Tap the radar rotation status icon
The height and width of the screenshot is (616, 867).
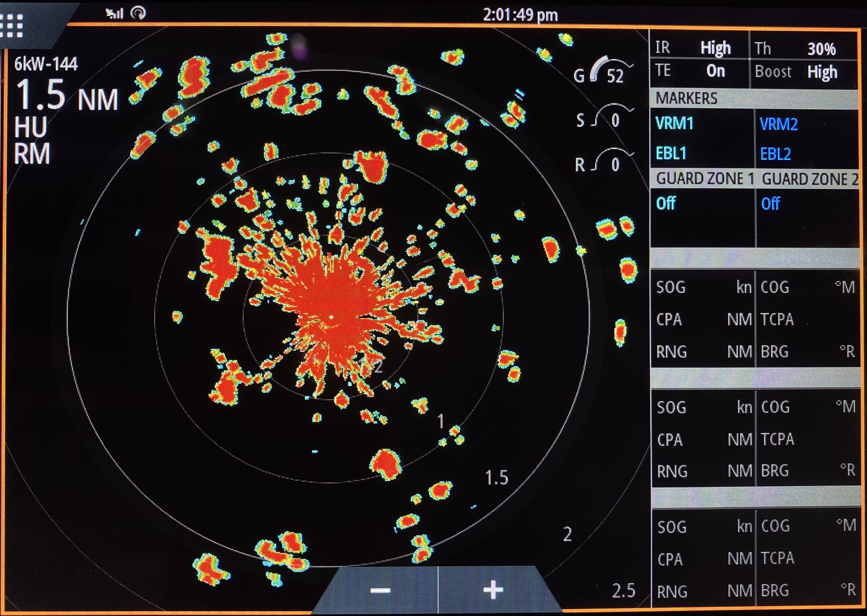[138, 13]
